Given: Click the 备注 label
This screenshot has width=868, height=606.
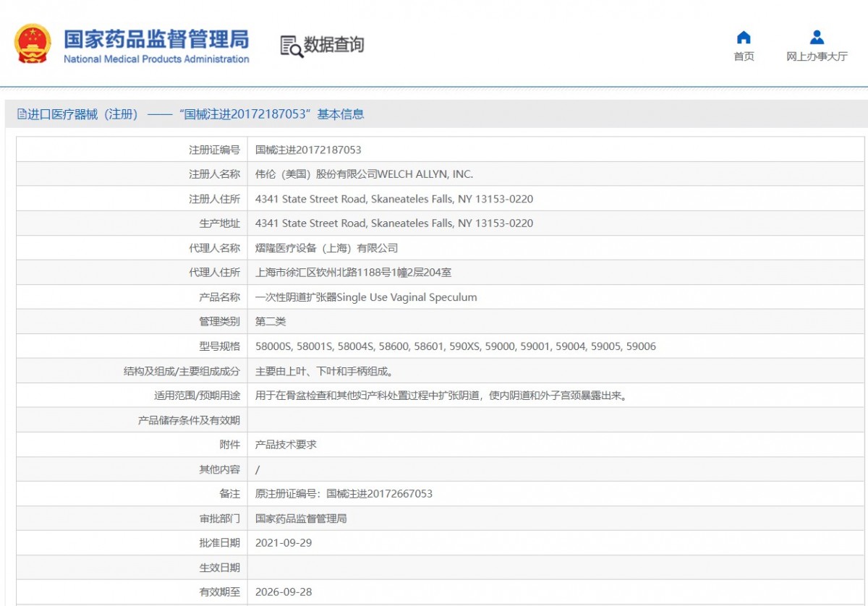Looking at the screenshot, I should [x=229, y=494].
